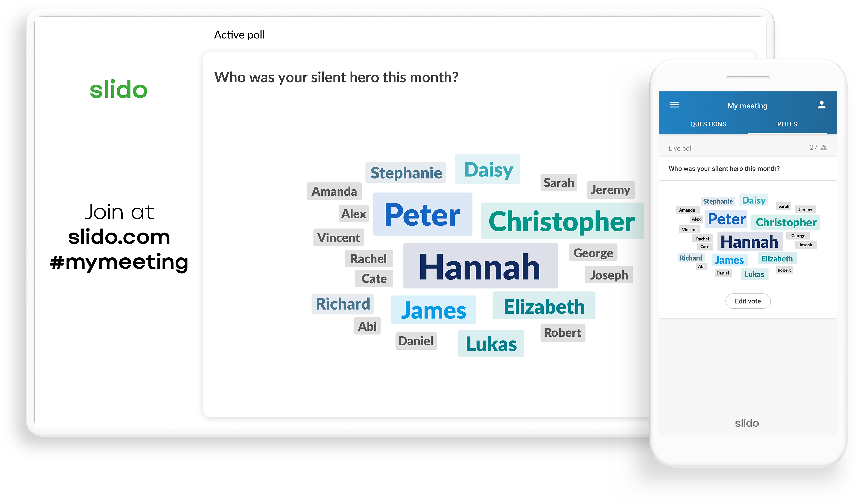Click Elizabeth in the large word cloud
This screenshot has height=504, width=859.
[544, 306]
